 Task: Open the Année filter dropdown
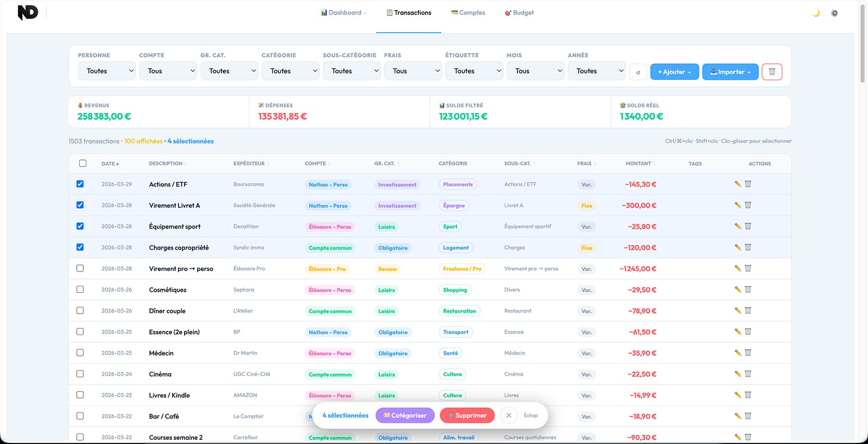pos(597,71)
